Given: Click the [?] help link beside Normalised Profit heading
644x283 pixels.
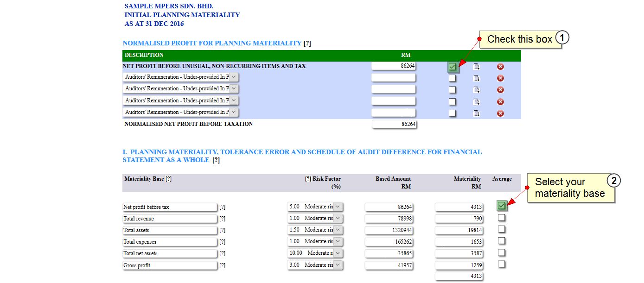Looking at the screenshot, I should (x=307, y=44).
